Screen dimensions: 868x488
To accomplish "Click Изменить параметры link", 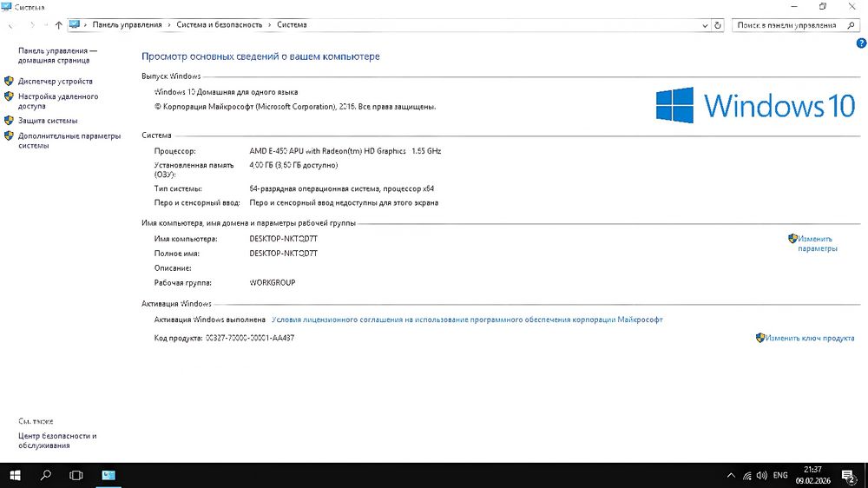I will pos(817,244).
